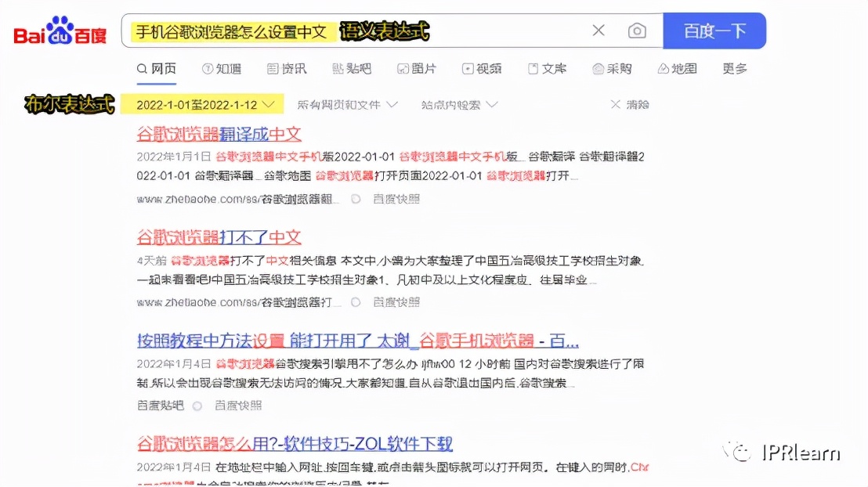
Task: Open the result 谷歌浏览器打不了中文
Action: [x=219, y=237]
